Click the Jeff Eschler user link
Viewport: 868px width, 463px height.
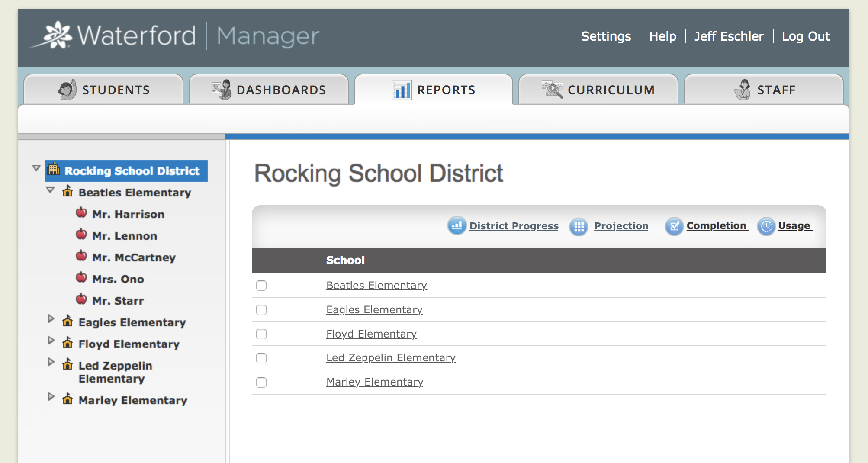729,36
